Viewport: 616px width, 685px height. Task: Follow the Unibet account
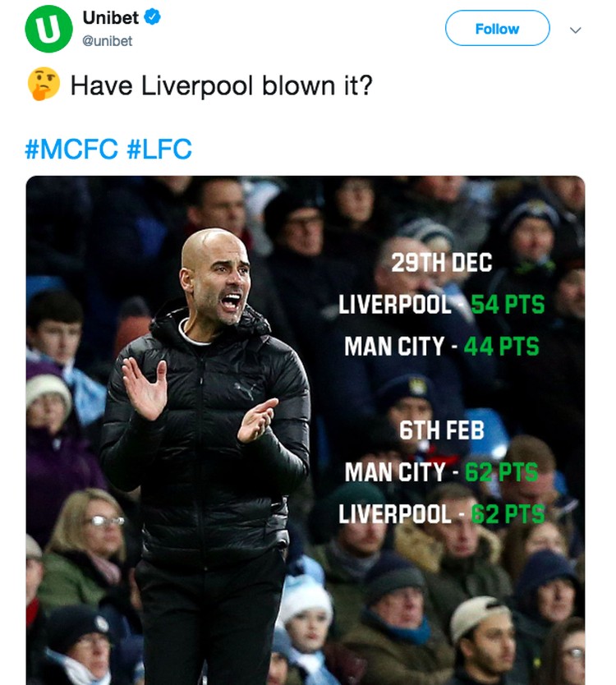[x=497, y=29]
